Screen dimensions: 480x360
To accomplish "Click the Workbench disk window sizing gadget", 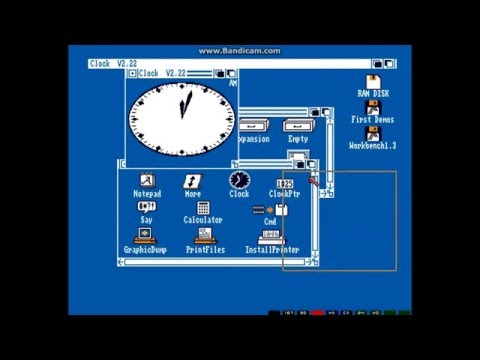I will (330, 193).
